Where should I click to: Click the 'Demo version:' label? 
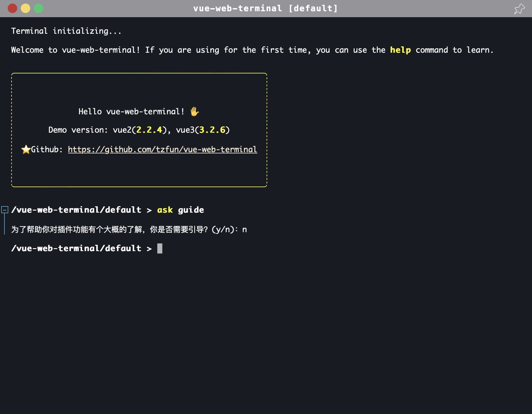pos(78,130)
